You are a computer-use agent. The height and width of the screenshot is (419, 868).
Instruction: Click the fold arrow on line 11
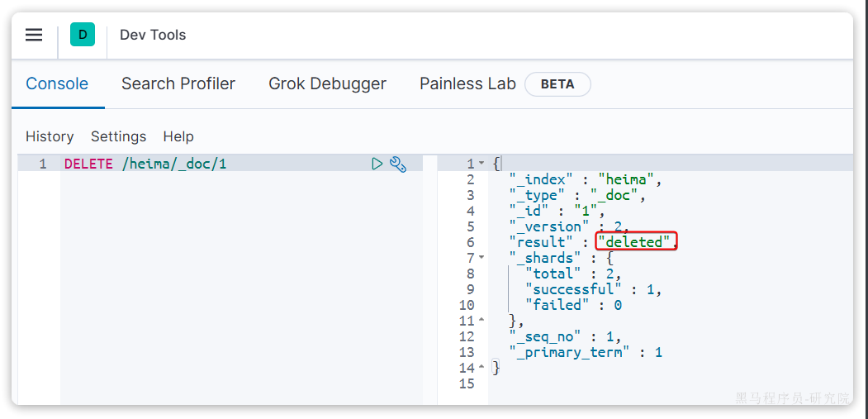click(481, 321)
